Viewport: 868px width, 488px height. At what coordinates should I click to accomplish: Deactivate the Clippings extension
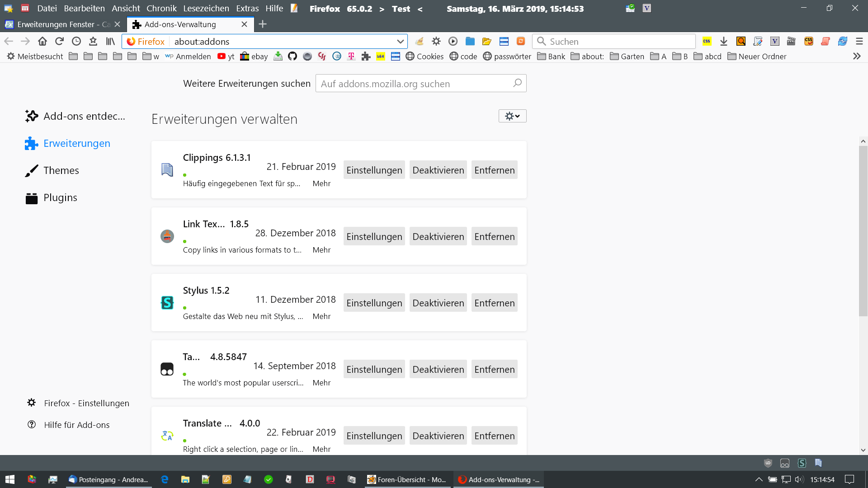(x=438, y=170)
